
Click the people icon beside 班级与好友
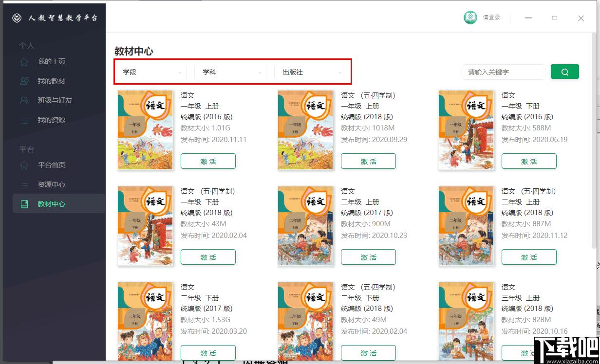[x=24, y=100]
